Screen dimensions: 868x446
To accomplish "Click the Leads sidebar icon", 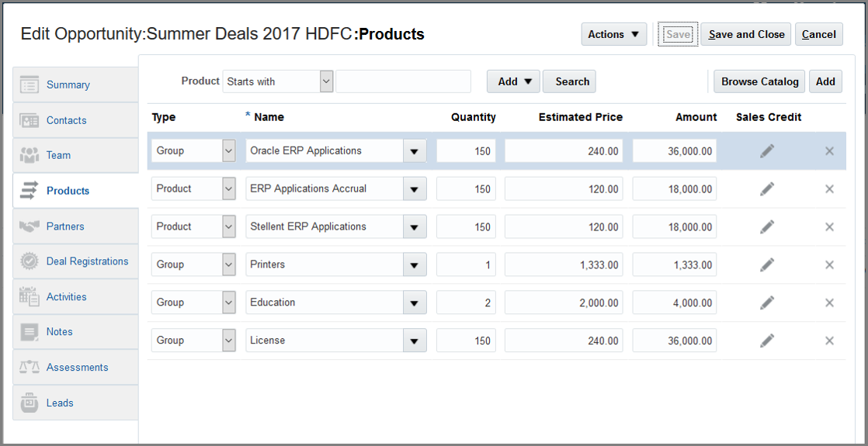I will click(x=30, y=403).
